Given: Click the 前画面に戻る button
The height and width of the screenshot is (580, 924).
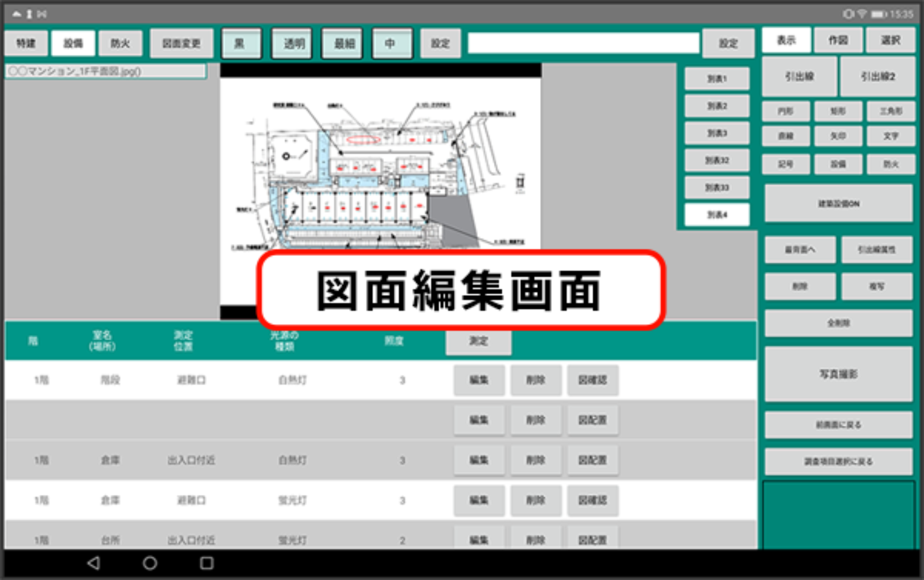Looking at the screenshot, I should [839, 425].
